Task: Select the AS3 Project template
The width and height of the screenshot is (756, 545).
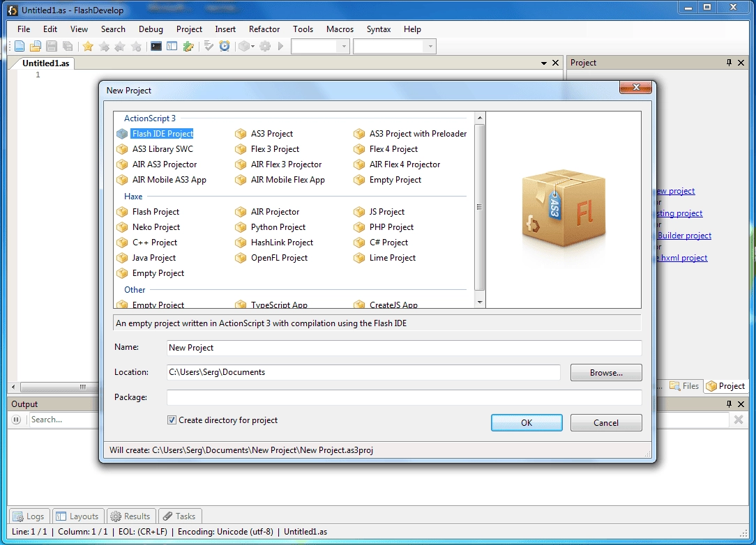Action: tap(264, 134)
